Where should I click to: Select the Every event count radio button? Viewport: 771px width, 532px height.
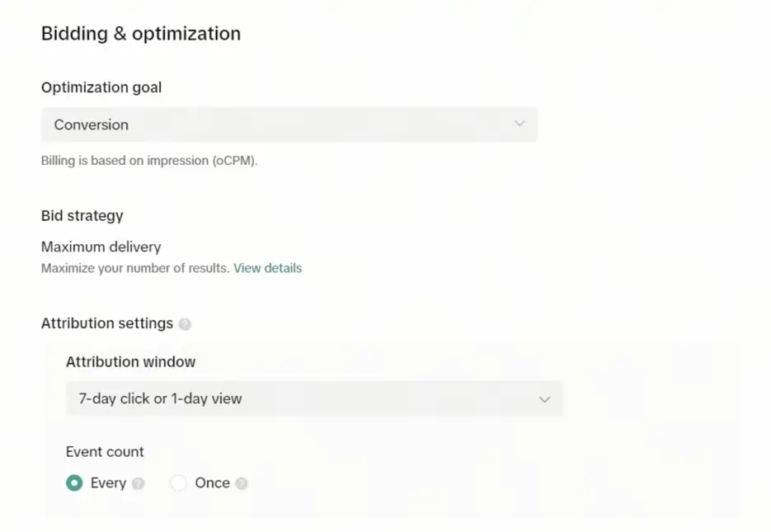73,483
